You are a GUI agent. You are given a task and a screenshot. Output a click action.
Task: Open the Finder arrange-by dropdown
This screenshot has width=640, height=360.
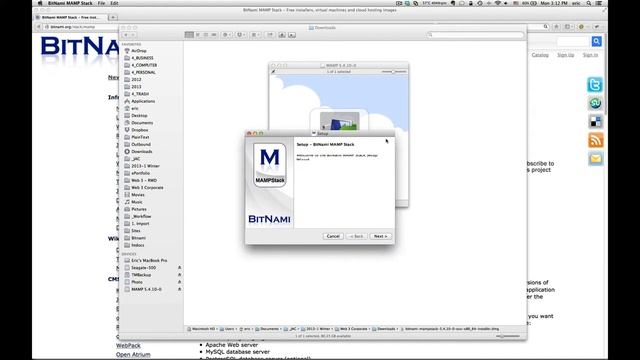coord(256,35)
